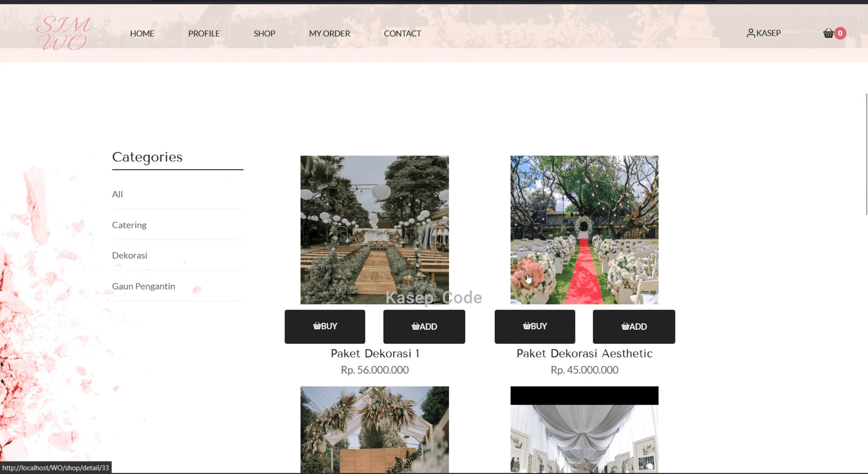Click the cart item count badge
Viewport: 868px width, 474px height.
coord(840,33)
